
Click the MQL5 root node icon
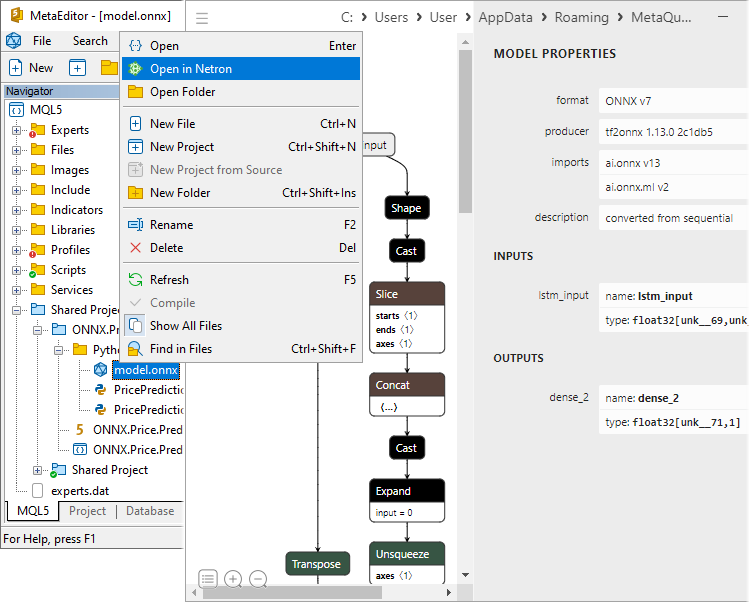[16, 110]
